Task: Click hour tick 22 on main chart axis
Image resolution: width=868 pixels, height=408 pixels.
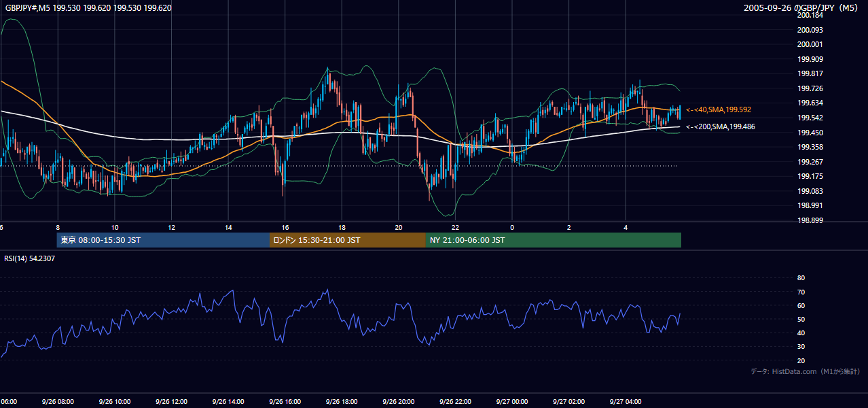Action: click(x=455, y=228)
